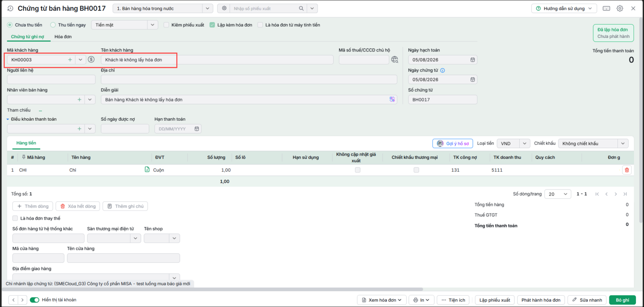Click the Lập phiếu xuất button

[495, 300]
